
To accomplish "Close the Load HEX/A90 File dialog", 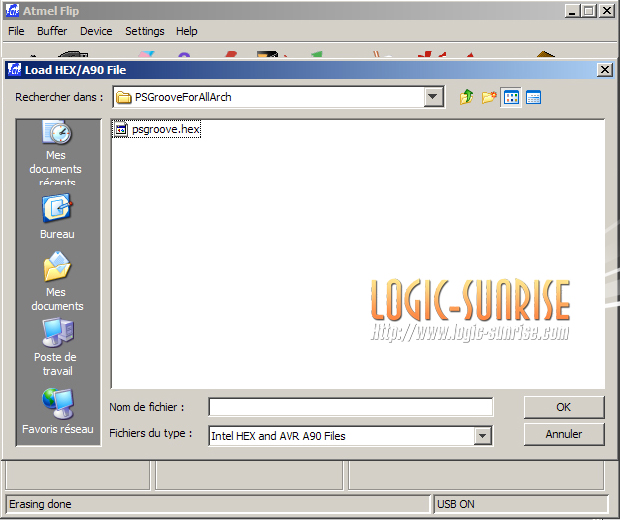I will pyautogui.click(x=605, y=70).
